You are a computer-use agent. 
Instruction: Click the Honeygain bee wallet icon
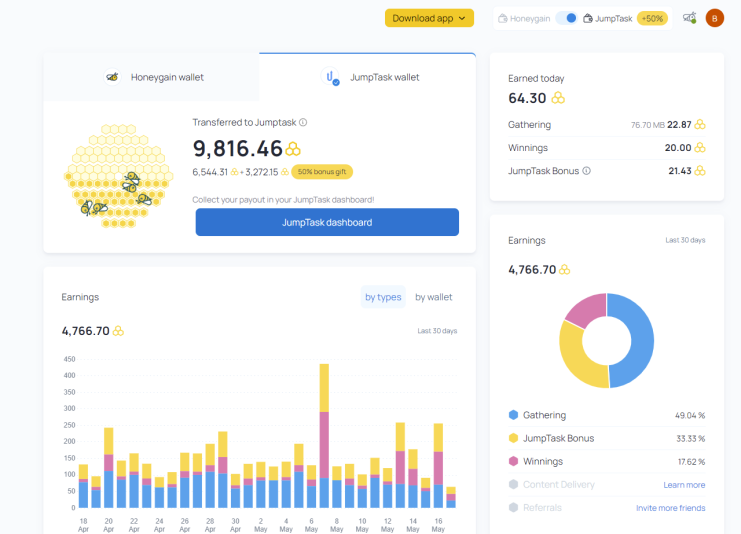point(112,77)
